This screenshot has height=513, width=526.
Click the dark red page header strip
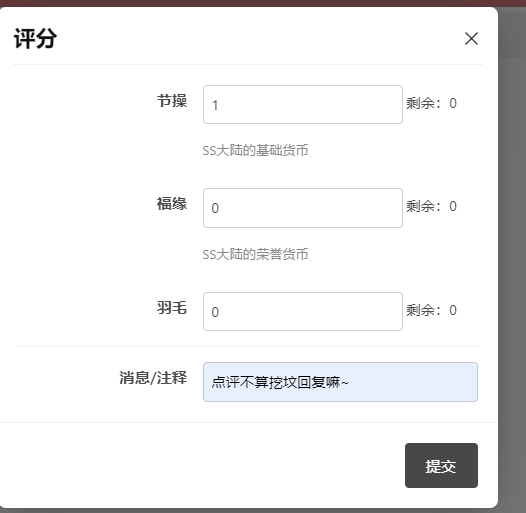263,3
